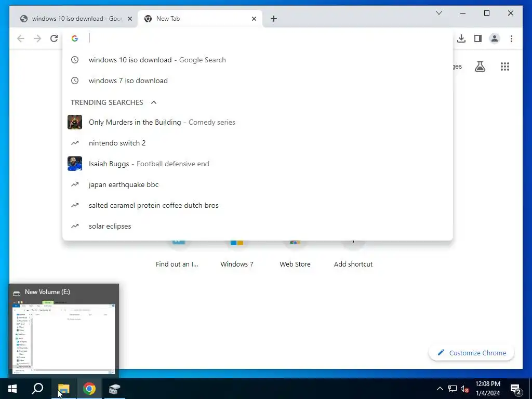Select nintendo switch 2 trending search
Image resolution: width=532 pixels, height=399 pixels.
coord(258,143)
